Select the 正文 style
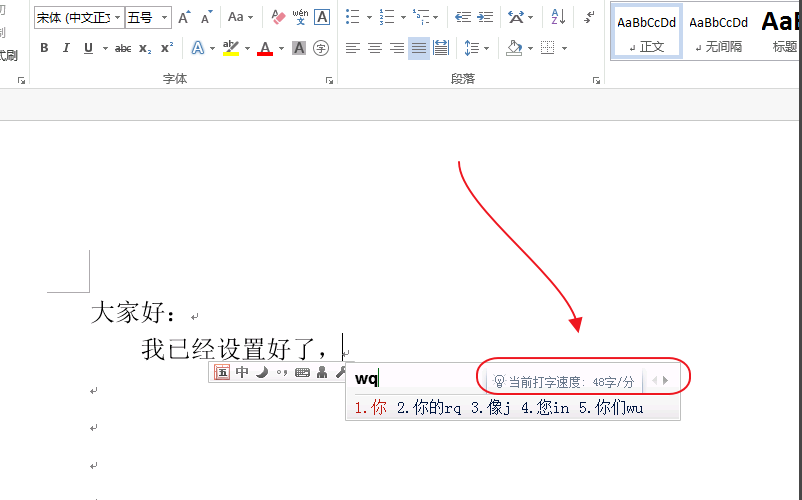 (x=647, y=32)
